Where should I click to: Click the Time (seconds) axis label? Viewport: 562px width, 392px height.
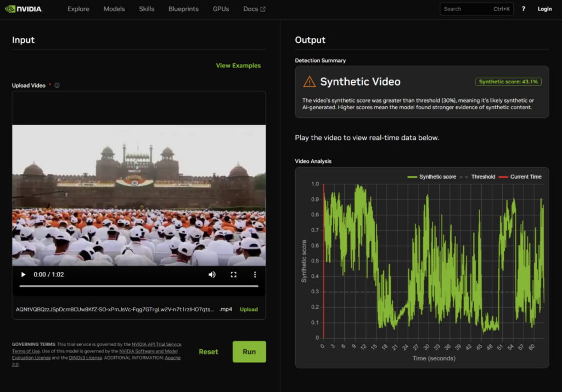point(434,358)
